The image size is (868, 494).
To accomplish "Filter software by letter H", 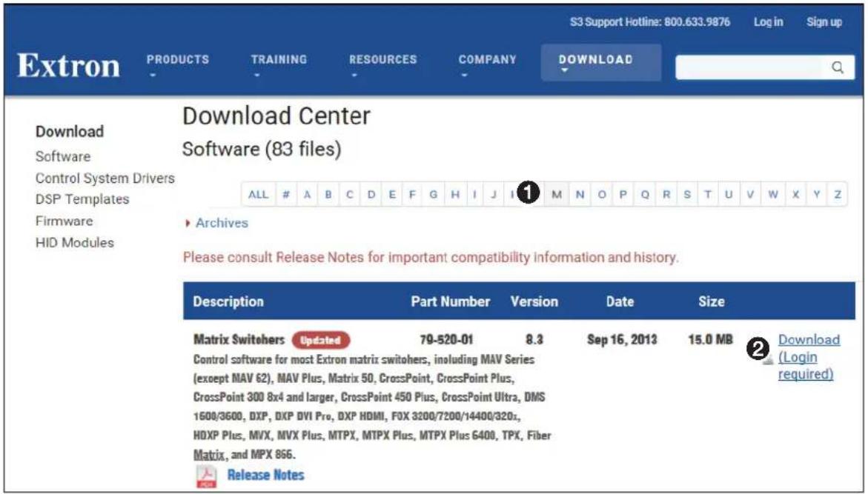I will point(455,195).
